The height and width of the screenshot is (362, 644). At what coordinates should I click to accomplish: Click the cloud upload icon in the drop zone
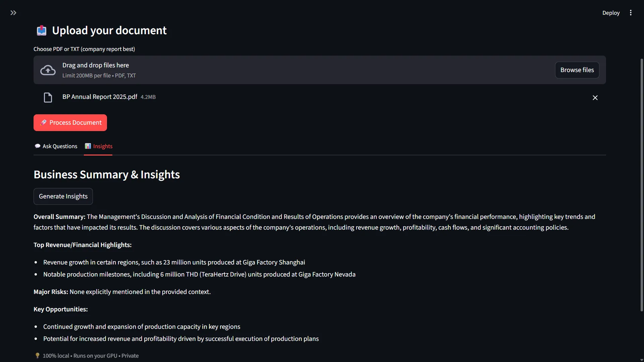pyautogui.click(x=48, y=70)
